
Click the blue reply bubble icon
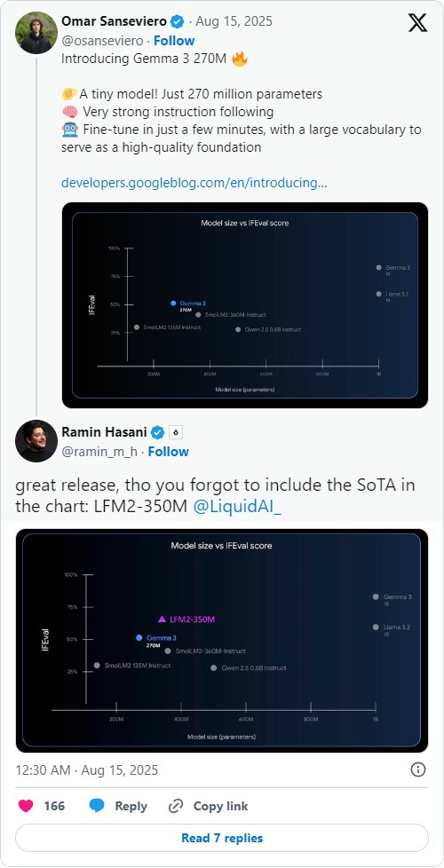pyautogui.click(x=97, y=806)
